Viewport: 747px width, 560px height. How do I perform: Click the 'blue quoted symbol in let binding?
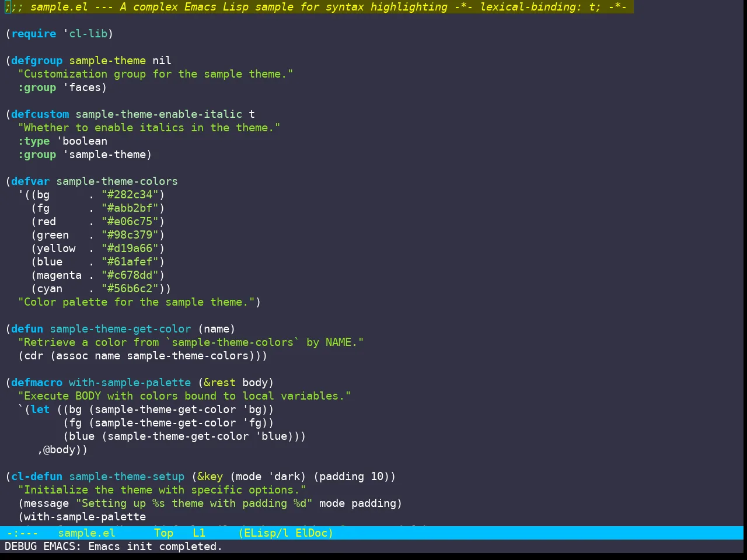click(271, 436)
